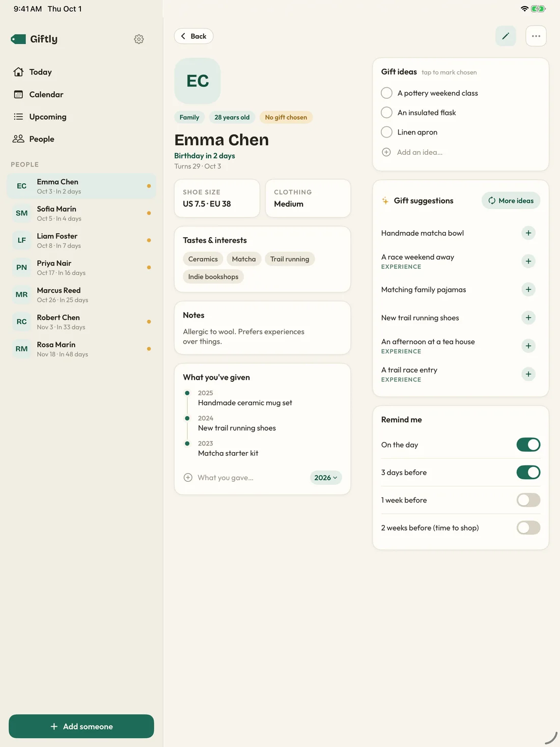Click the Wi-Fi status icon
Image resolution: width=560 pixels, height=747 pixels.
pyautogui.click(x=524, y=9)
